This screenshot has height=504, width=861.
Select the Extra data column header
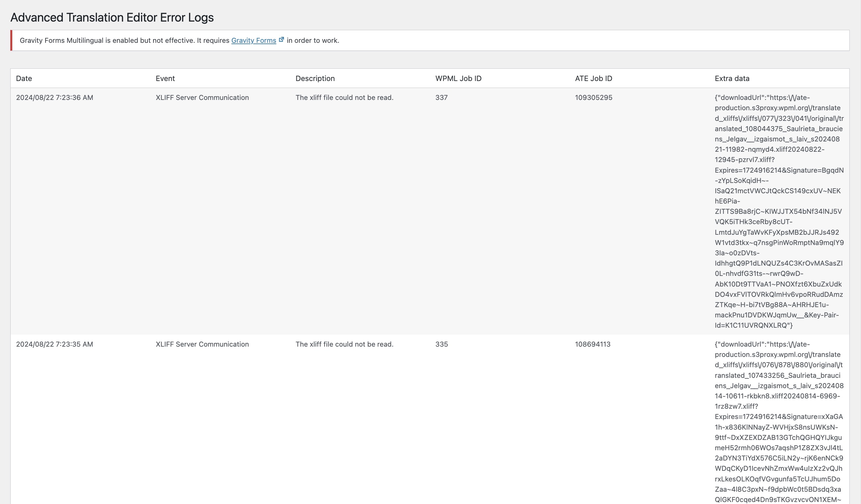pyautogui.click(x=731, y=78)
